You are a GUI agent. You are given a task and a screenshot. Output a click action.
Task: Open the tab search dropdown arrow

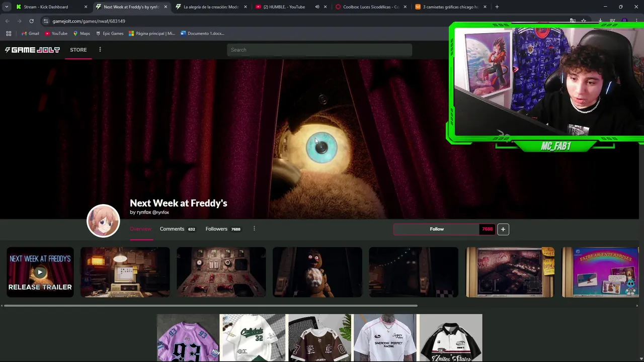[7, 7]
